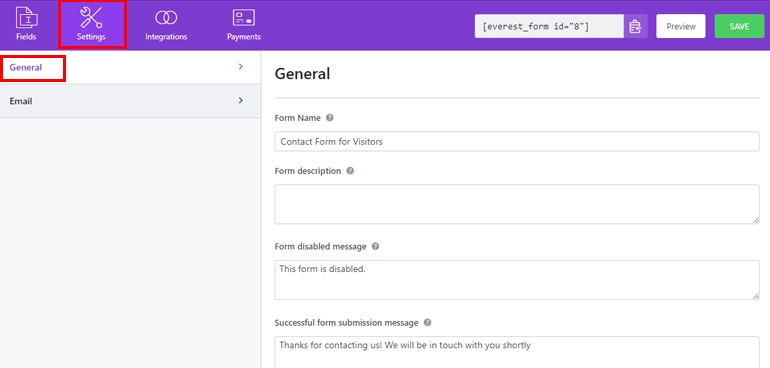Open the Fields tab icon
The height and width of the screenshot is (368, 770).
tap(26, 18)
